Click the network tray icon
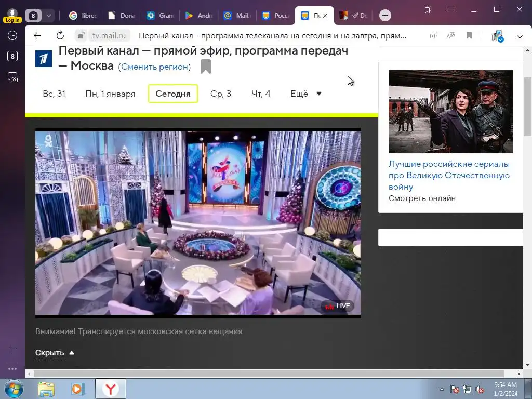 (x=467, y=390)
